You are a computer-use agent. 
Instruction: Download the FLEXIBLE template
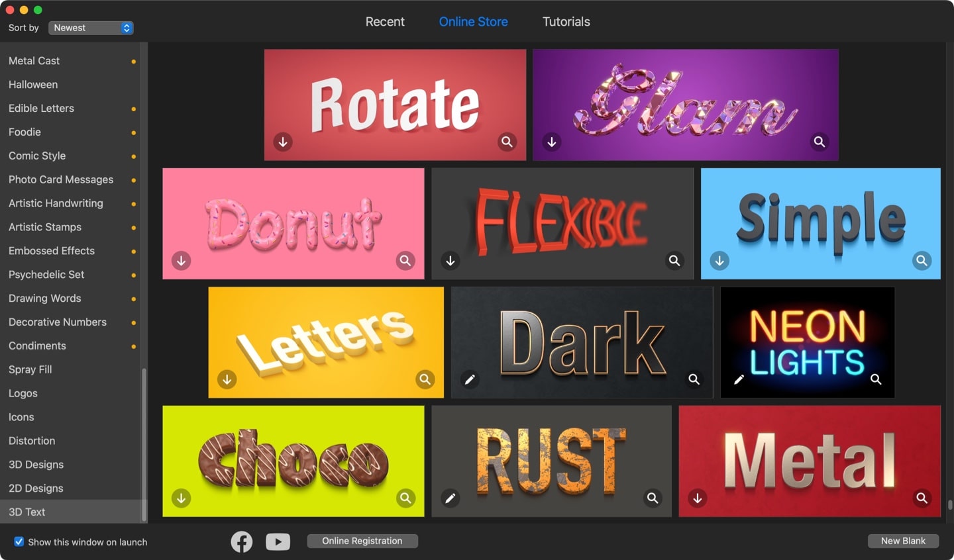coord(450,261)
